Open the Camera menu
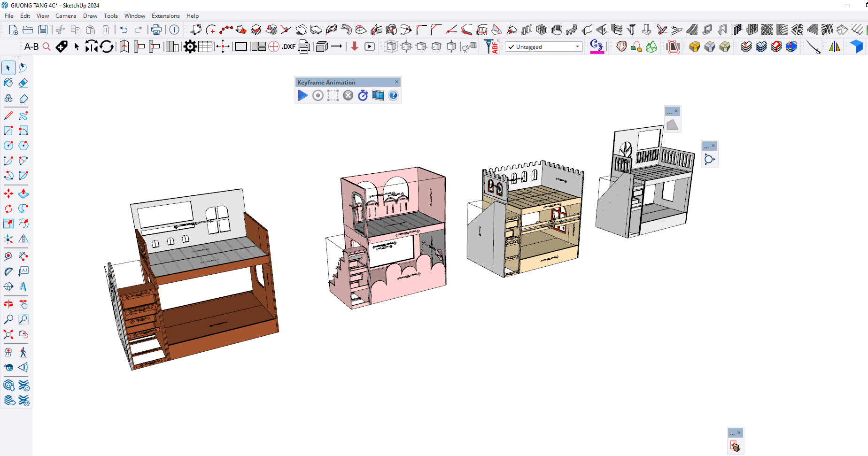Image resolution: width=868 pixels, height=456 pixels. 66,15
